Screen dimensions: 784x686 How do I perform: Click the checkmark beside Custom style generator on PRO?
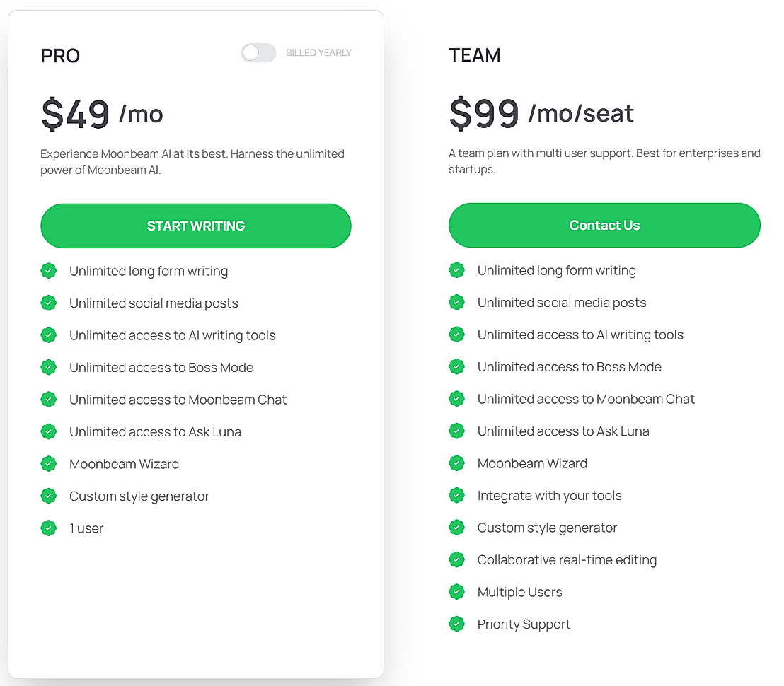pos(48,496)
